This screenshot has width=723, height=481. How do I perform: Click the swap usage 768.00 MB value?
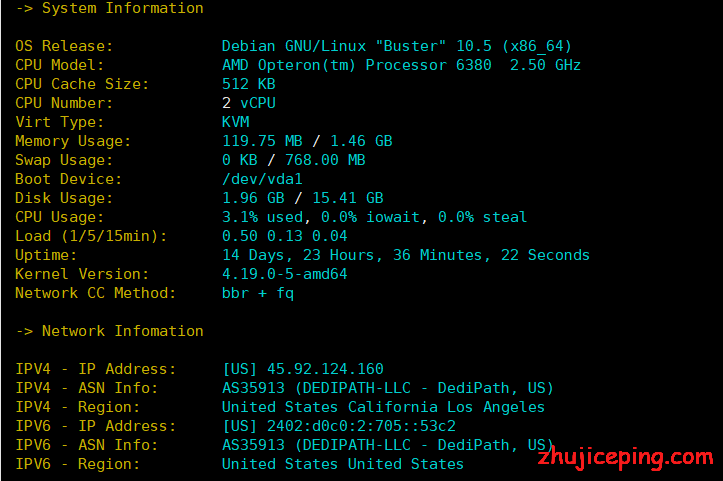tap(325, 160)
